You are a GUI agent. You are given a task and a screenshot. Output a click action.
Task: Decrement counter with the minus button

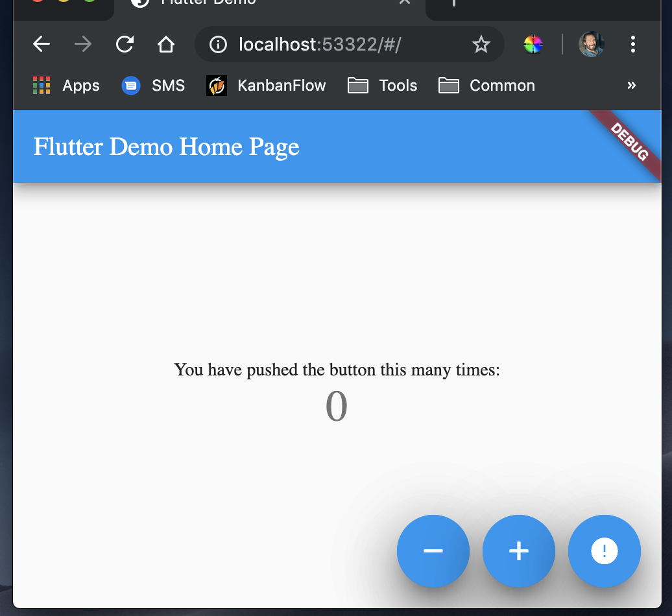click(x=433, y=551)
